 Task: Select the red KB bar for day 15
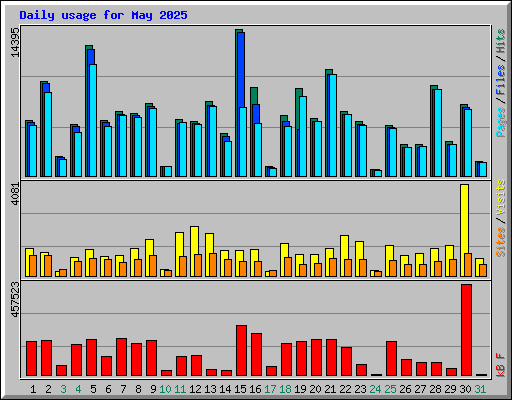pos(241,351)
